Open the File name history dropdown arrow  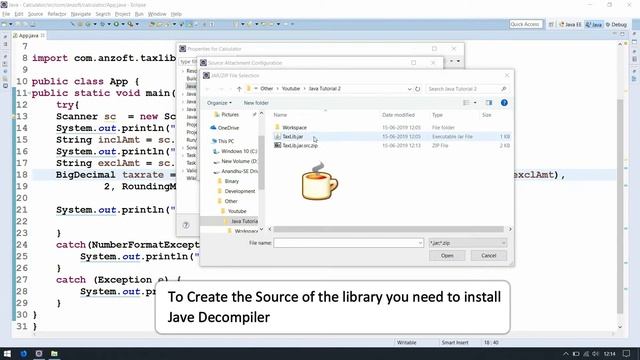point(420,243)
